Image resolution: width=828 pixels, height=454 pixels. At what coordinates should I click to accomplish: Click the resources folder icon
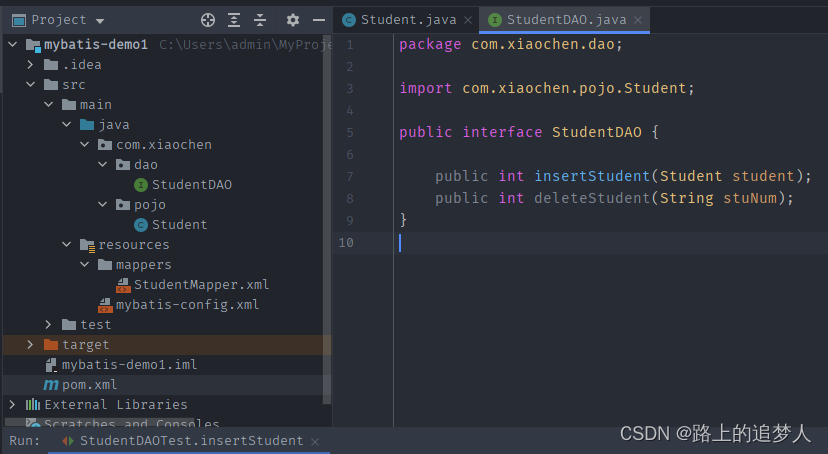[x=87, y=245]
